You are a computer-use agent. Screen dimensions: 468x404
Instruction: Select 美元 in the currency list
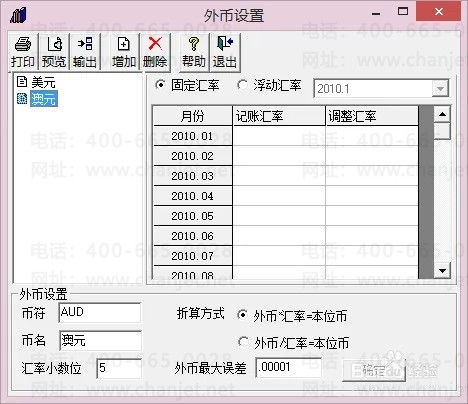43,82
